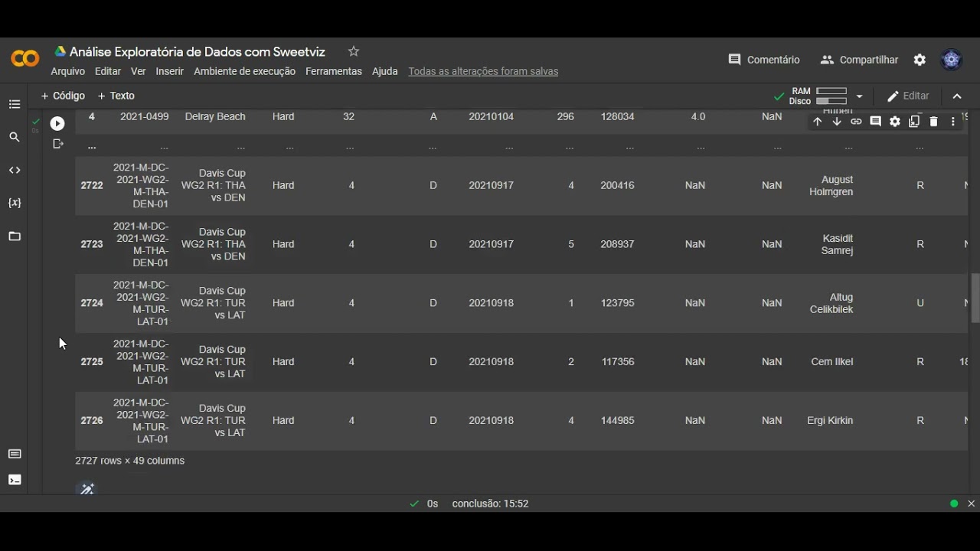Open cell editor settings gear
Viewport: 980px width, 551px height.
[x=894, y=122]
